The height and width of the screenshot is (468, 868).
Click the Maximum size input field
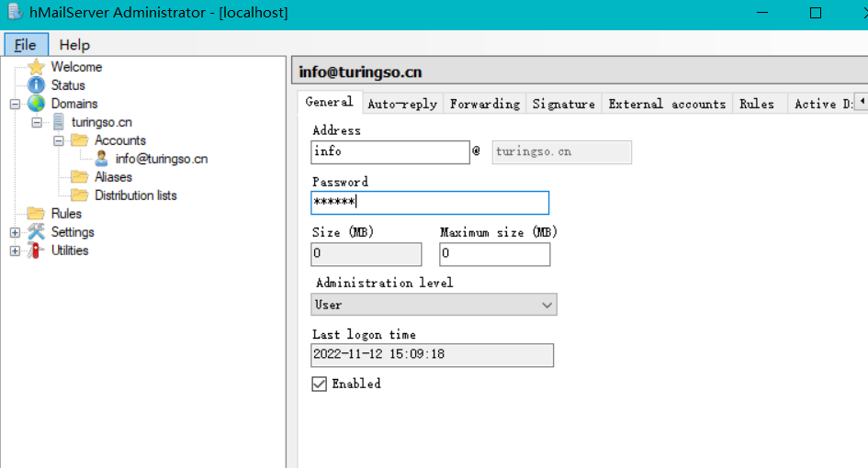coord(495,254)
